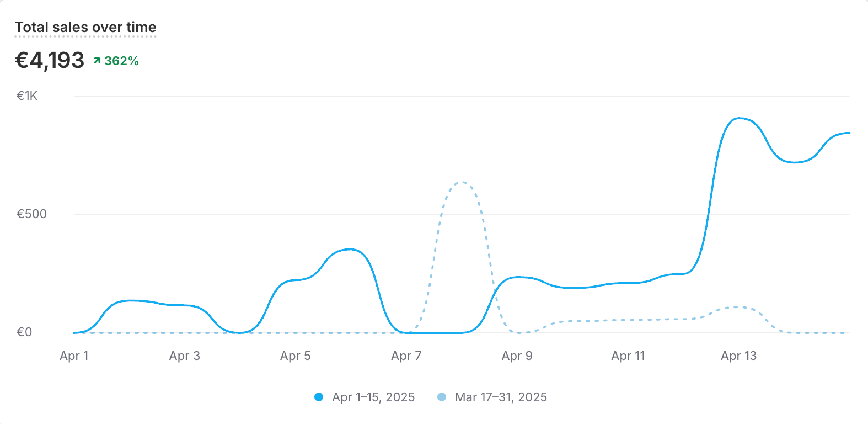
Task: Click the €0 y-axis label
Action: tap(24, 332)
